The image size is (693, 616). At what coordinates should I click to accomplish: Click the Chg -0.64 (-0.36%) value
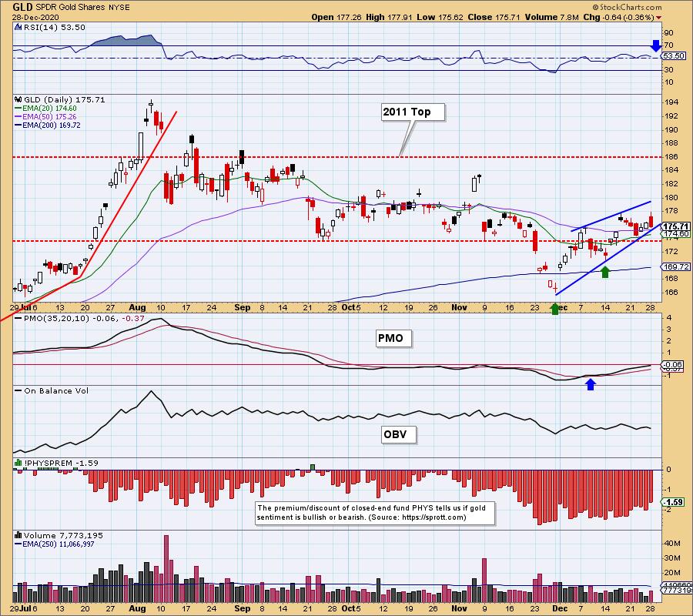pos(618,17)
